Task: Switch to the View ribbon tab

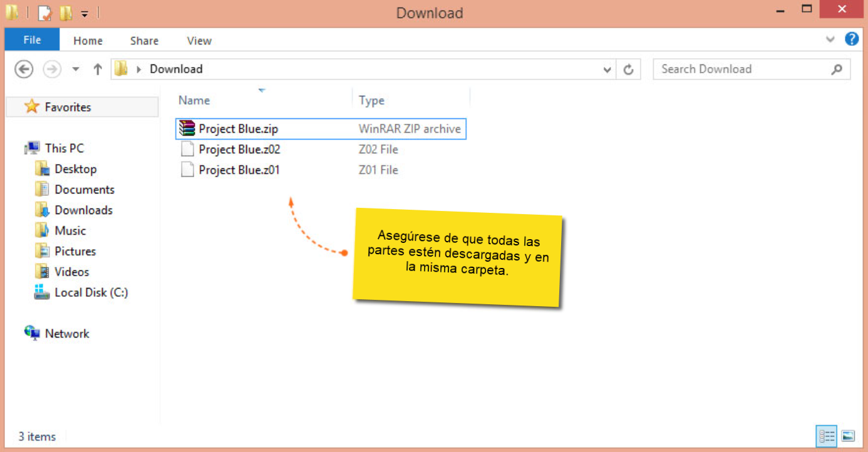Action: tap(199, 41)
